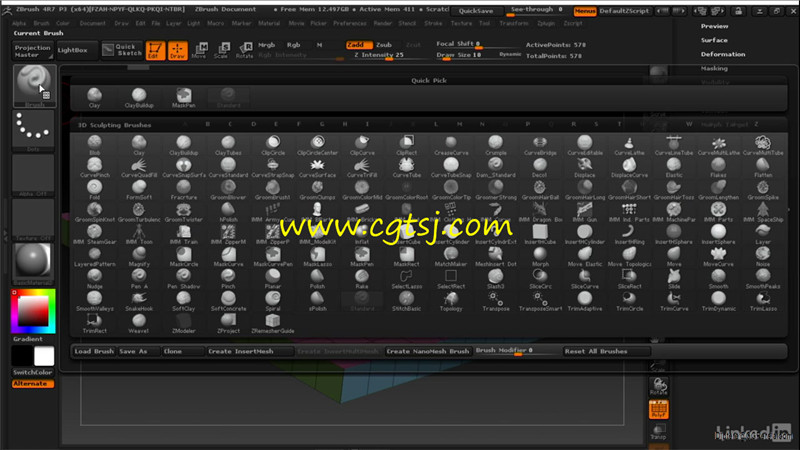Image resolution: width=800 pixels, height=450 pixels.
Task: Toggle Draw mode button
Action: click(x=178, y=51)
